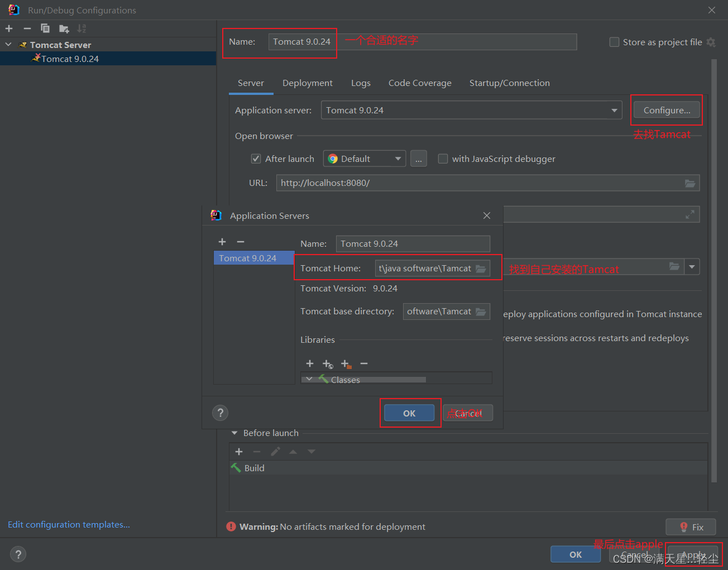The height and width of the screenshot is (570, 728).
Task: Select Tomcat 9.0.24 in Application Servers list
Action: point(254,258)
